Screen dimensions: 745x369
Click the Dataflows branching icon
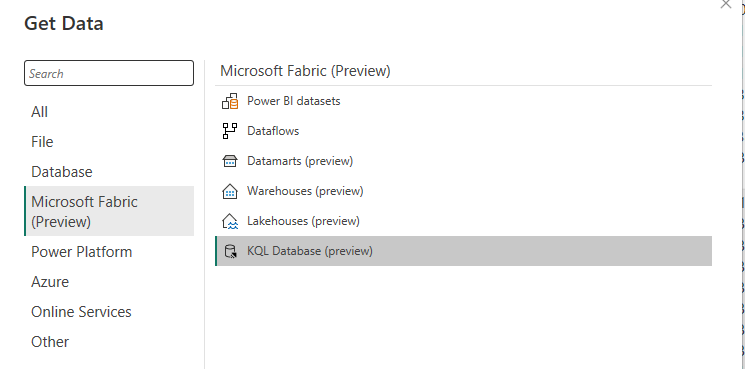coord(230,131)
